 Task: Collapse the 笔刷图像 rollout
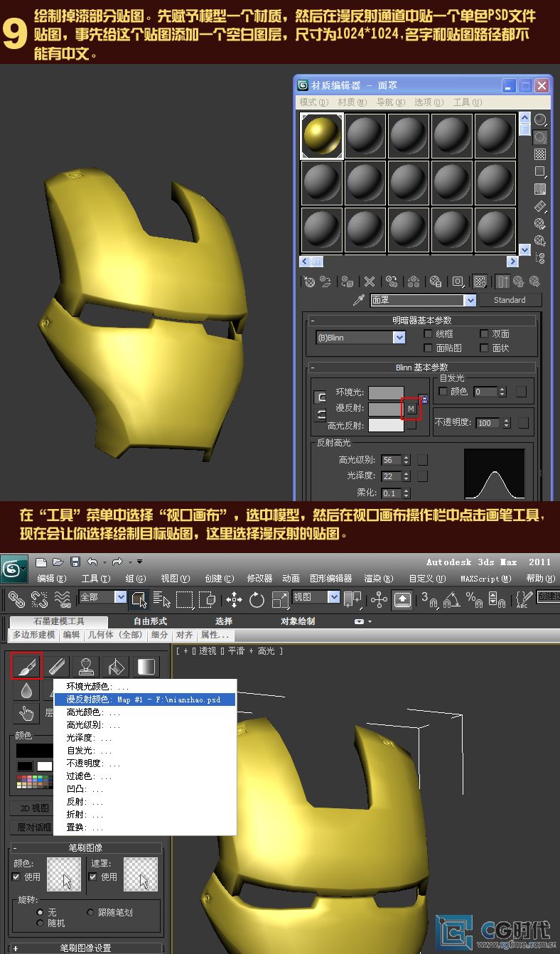(x=87, y=848)
